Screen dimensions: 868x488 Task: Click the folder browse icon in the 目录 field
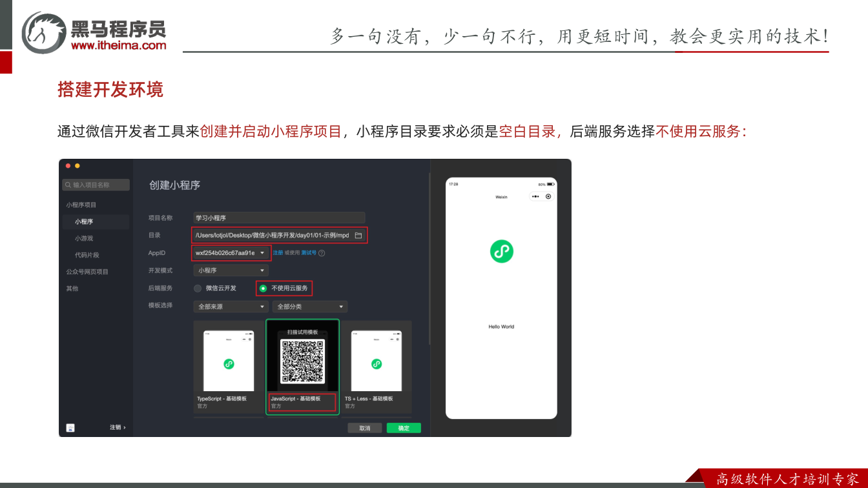coord(358,236)
